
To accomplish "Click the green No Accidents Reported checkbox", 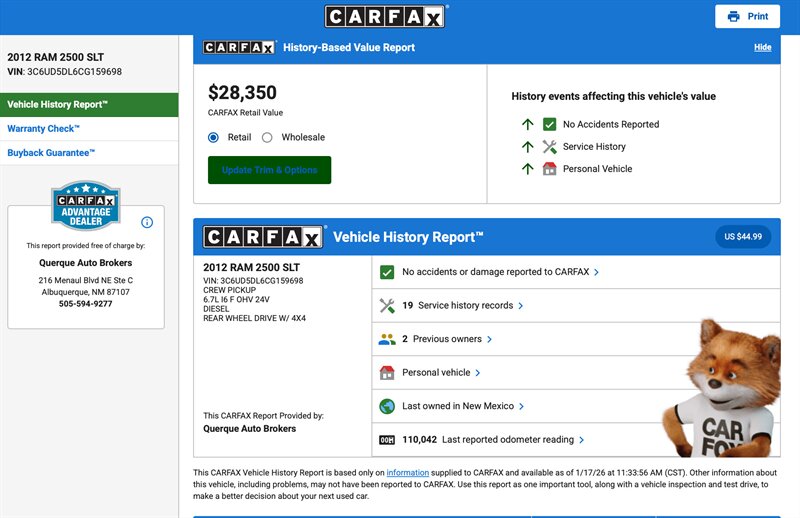I will coord(549,125).
